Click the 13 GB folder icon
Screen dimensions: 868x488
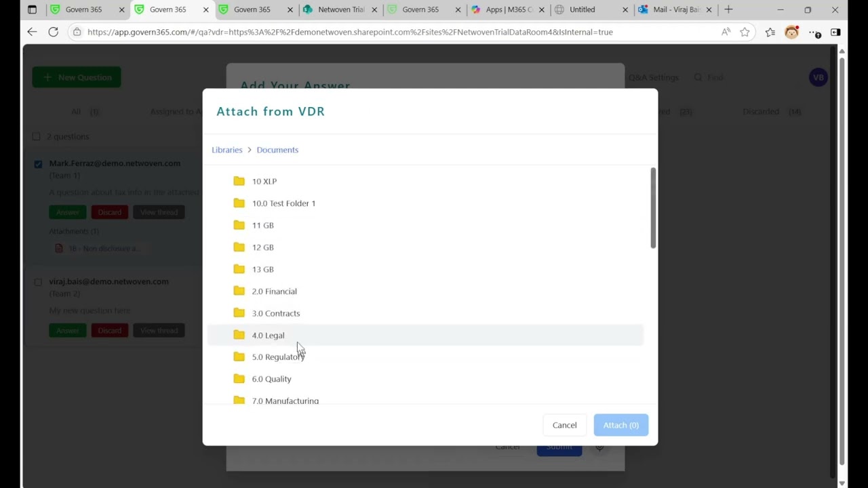(239, 269)
